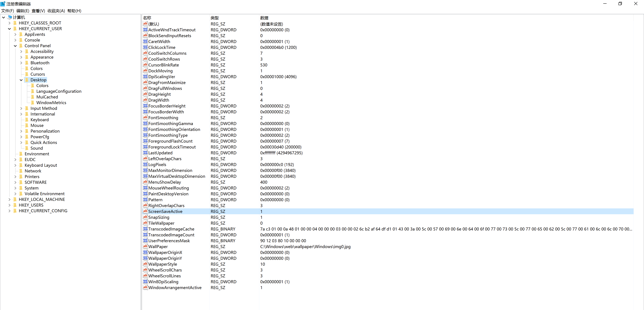Collapse the Control Panel key
Viewport: 644px width, 310px height.
pos(15,46)
